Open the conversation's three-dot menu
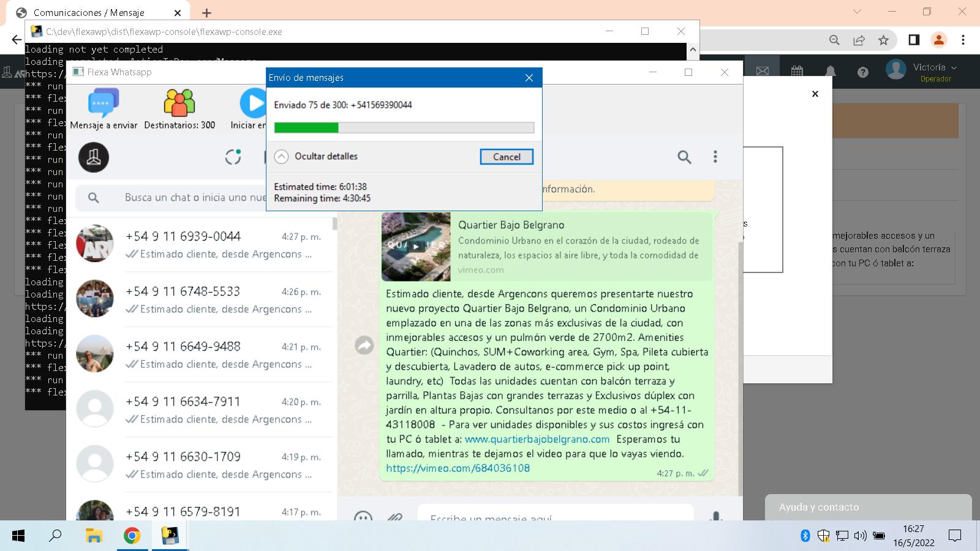This screenshot has height=551, width=980. point(715,157)
